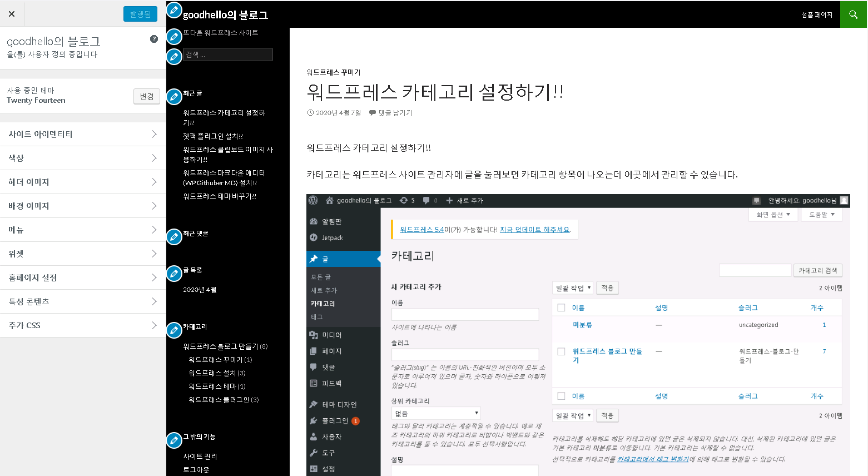
Task: Click the 알림판 dashboard icon
Action: pyautogui.click(x=314, y=221)
